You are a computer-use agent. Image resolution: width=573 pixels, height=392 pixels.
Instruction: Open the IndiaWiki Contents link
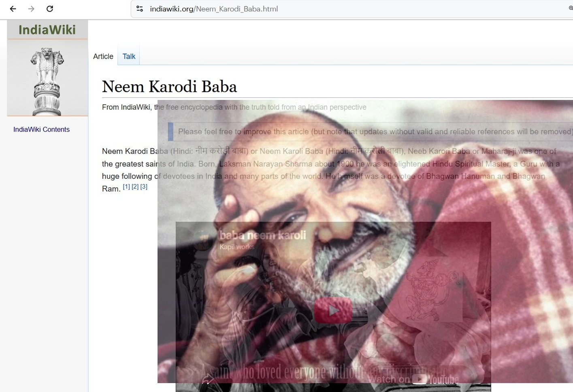point(41,129)
